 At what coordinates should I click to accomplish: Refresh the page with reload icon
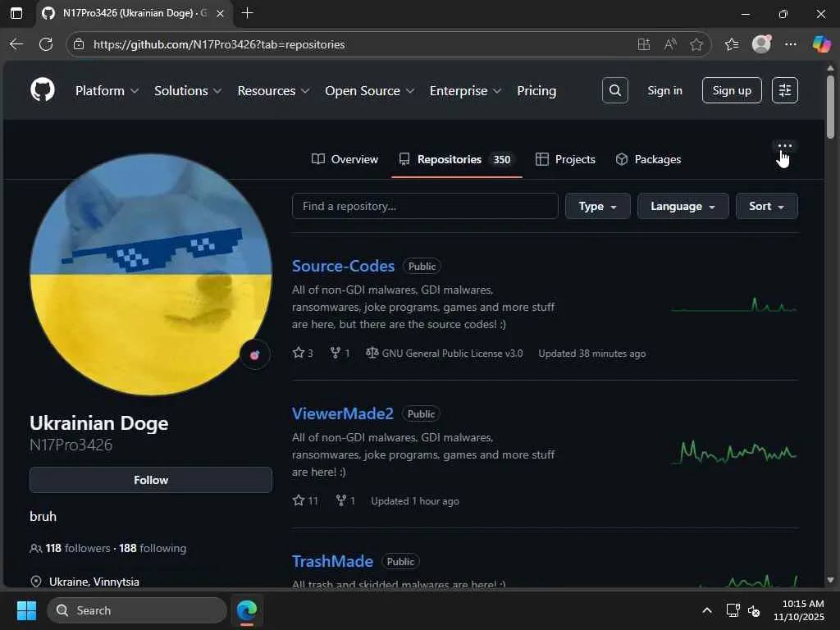(x=46, y=44)
